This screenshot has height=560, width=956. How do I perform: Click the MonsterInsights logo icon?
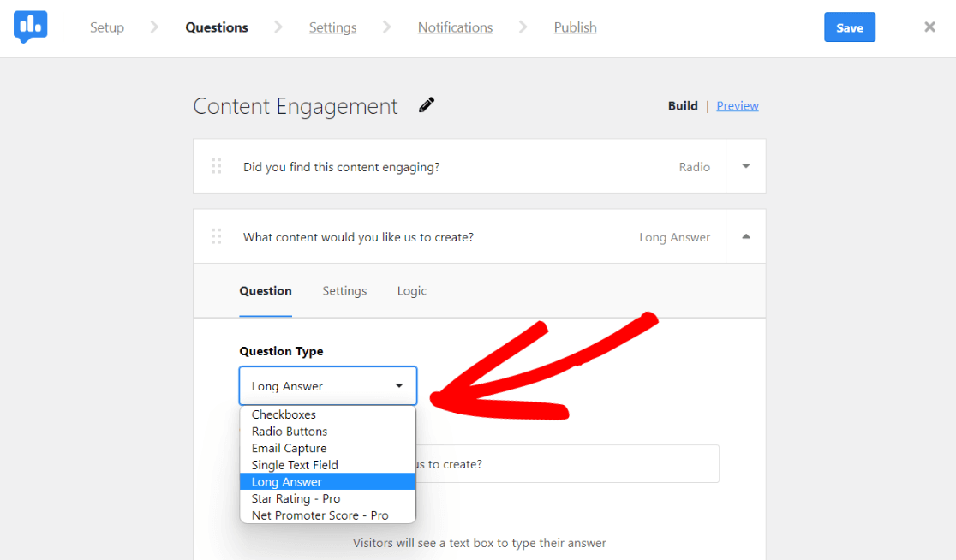pos(31,27)
